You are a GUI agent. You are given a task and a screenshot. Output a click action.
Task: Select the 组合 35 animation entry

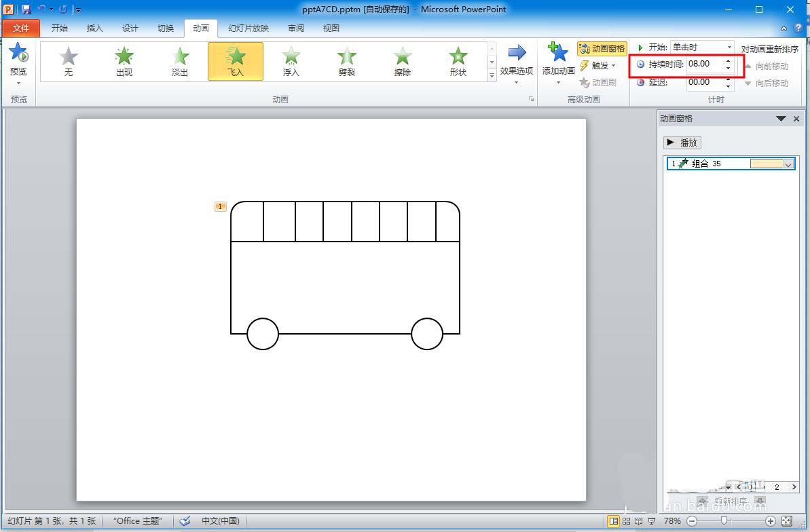(731, 164)
